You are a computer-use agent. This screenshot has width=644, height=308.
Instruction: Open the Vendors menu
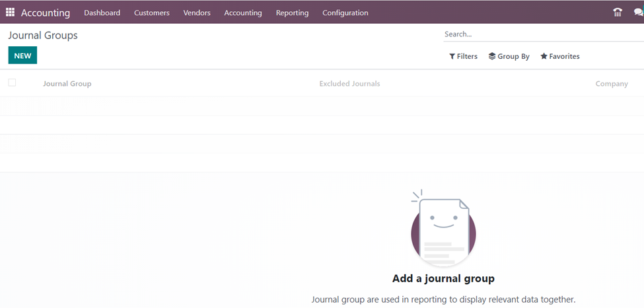tap(197, 13)
